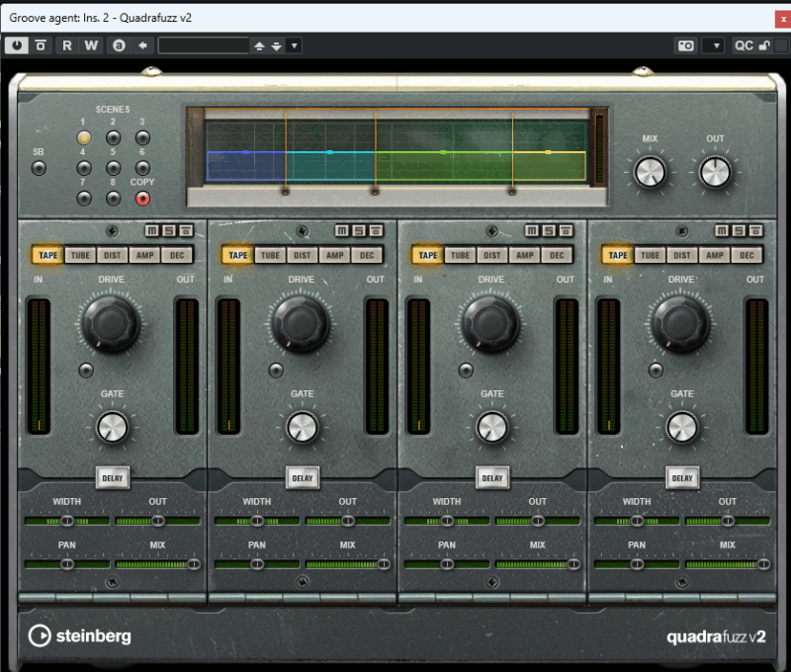Viewport: 791px width, 672px height.
Task: Click first crossover frequency handle in display
Action: pos(286,191)
